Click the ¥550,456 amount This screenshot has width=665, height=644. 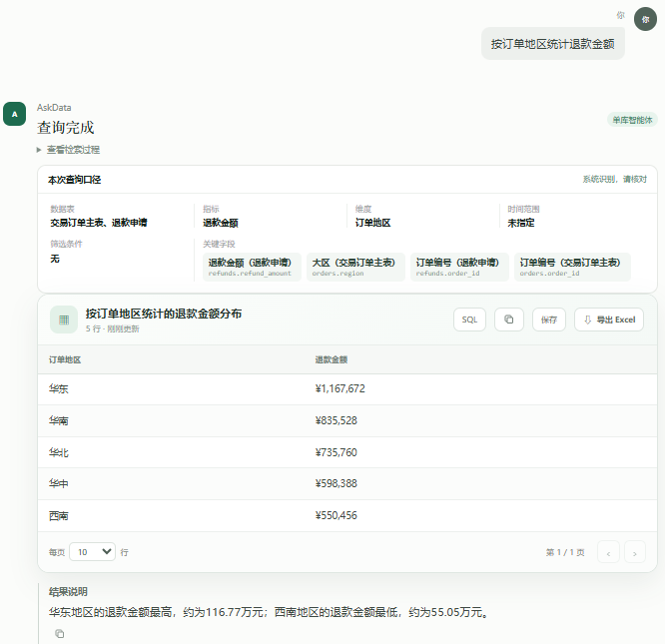click(x=335, y=515)
